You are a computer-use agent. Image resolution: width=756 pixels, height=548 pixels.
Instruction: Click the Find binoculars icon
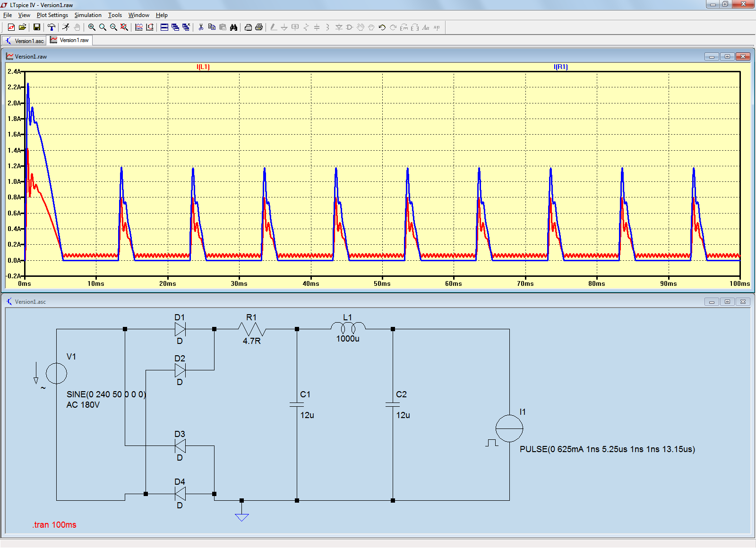click(233, 27)
